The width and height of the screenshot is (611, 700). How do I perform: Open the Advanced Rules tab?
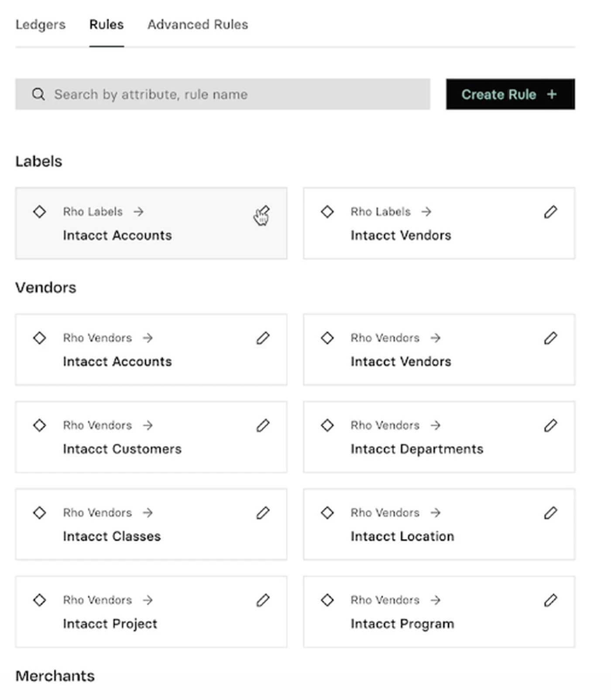198,24
